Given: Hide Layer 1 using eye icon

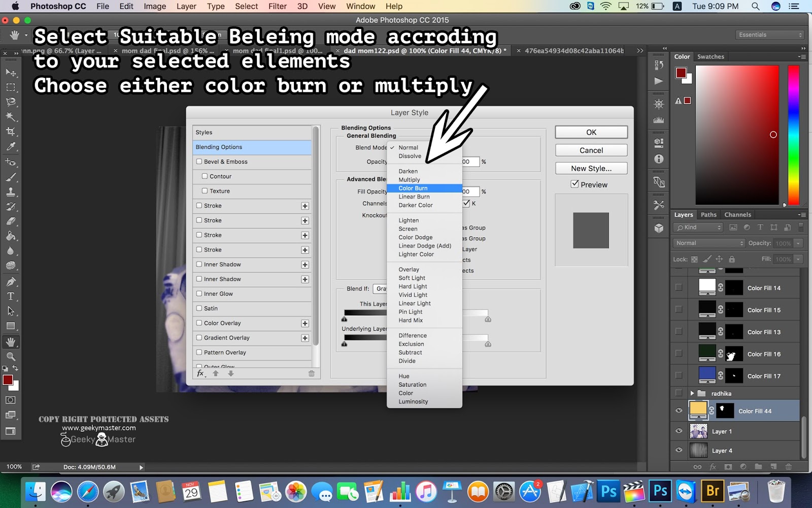Looking at the screenshot, I should tap(679, 431).
